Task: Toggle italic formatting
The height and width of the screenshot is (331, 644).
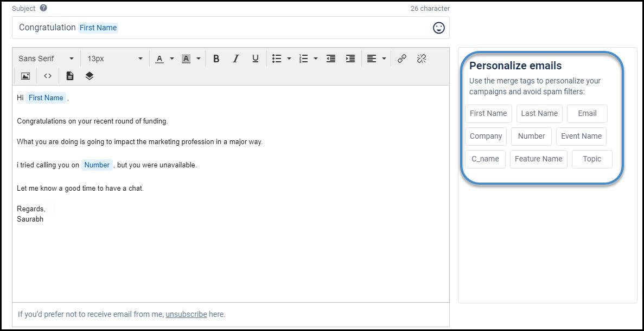Action: [235, 58]
